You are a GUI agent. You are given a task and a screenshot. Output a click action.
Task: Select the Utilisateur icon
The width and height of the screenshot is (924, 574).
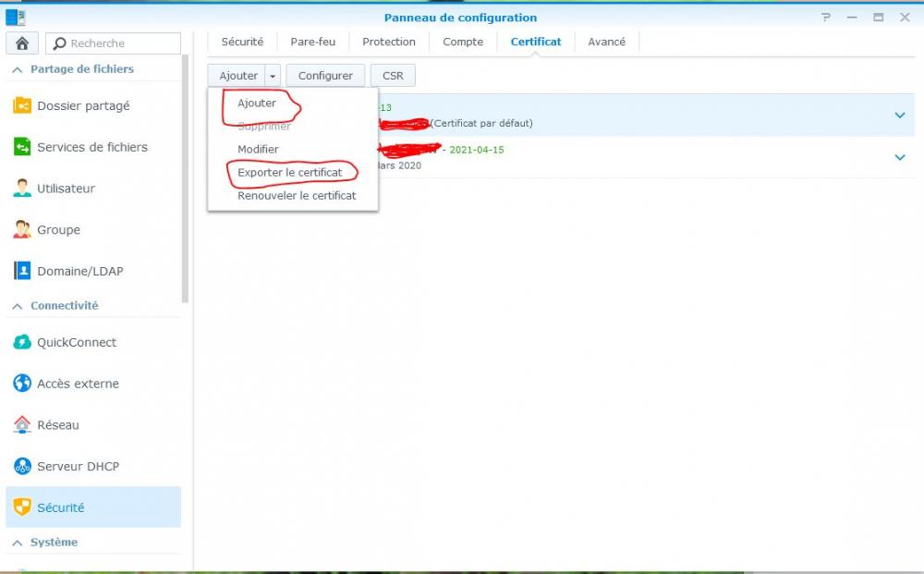[x=22, y=188]
